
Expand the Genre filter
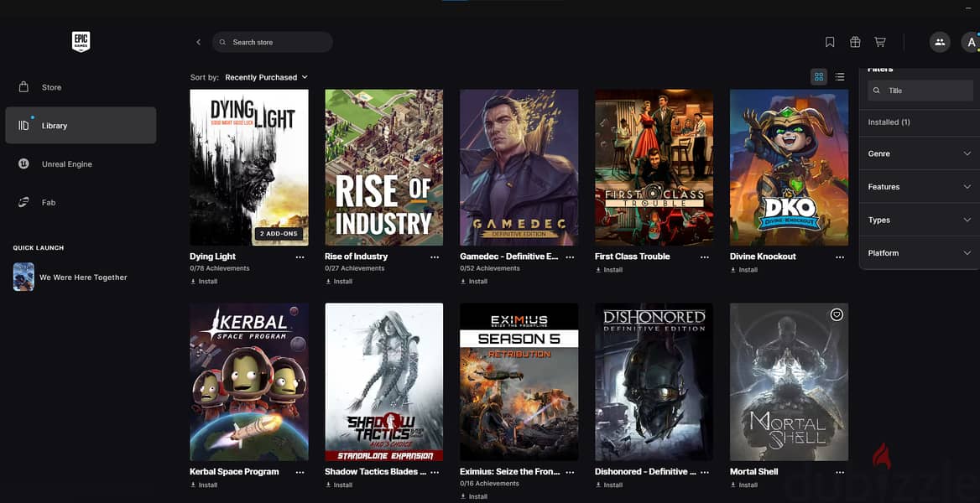(920, 153)
